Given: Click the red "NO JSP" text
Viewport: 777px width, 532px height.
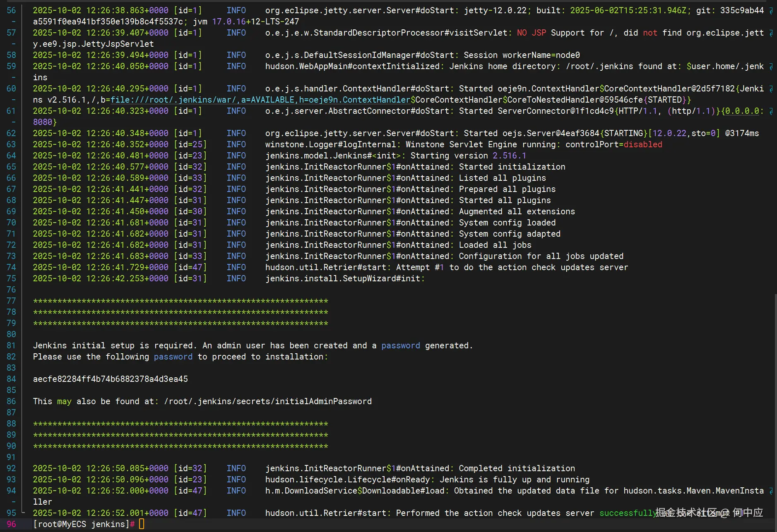Looking at the screenshot, I should (x=532, y=33).
